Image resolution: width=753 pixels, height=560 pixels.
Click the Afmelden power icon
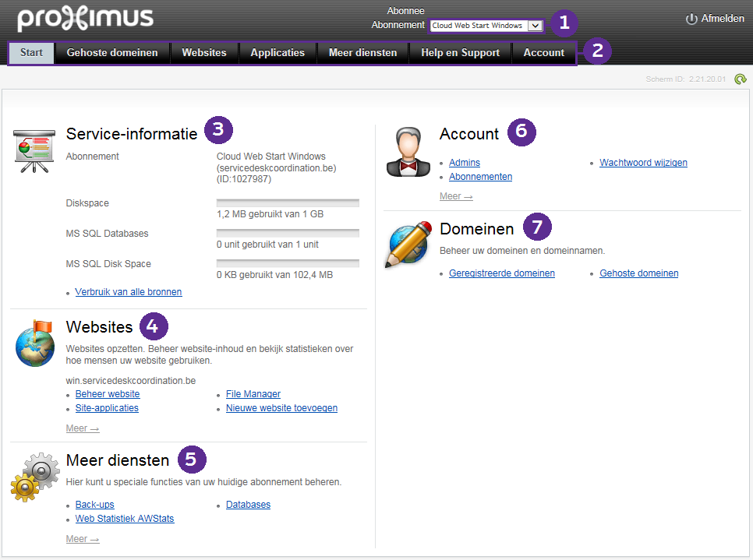pyautogui.click(x=691, y=19)
